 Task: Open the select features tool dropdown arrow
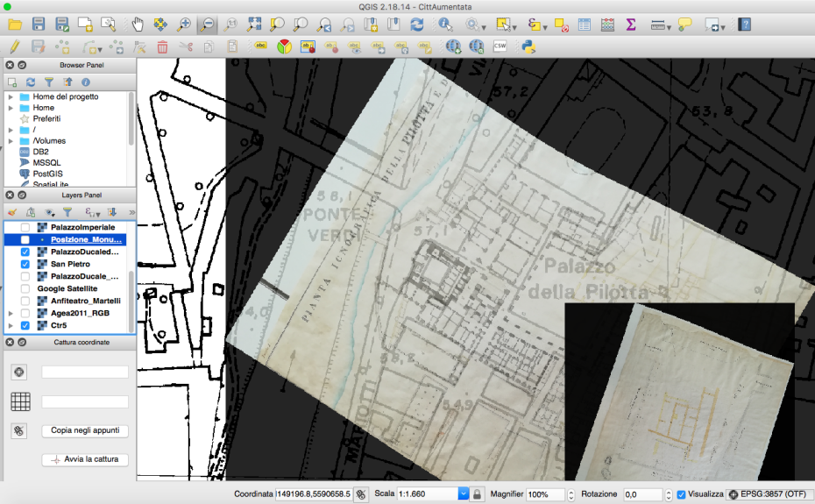pos(514,27)
